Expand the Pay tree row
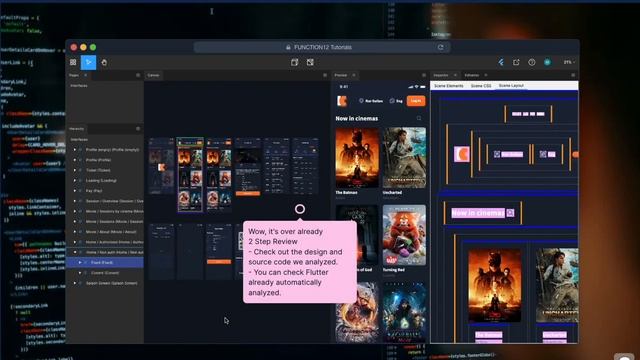Screen dimensions: 640x360 75,191
